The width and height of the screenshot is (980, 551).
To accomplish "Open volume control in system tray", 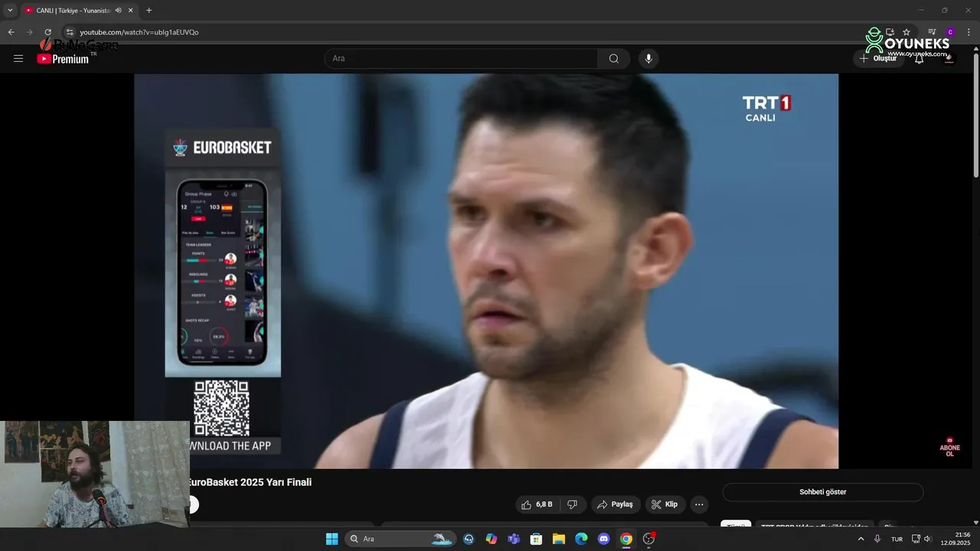I will (x=928, y=539).
